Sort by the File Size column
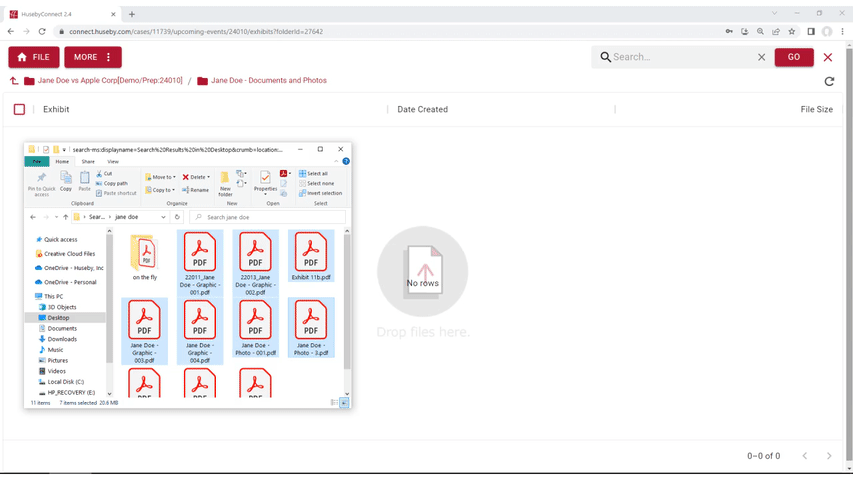The height and width of the screenshot is (480, 853). (816, 109)
